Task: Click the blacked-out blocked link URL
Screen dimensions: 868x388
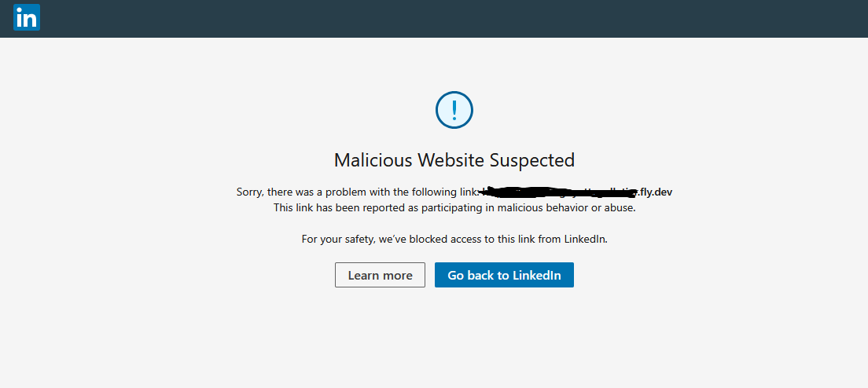Action: (559, 192)
